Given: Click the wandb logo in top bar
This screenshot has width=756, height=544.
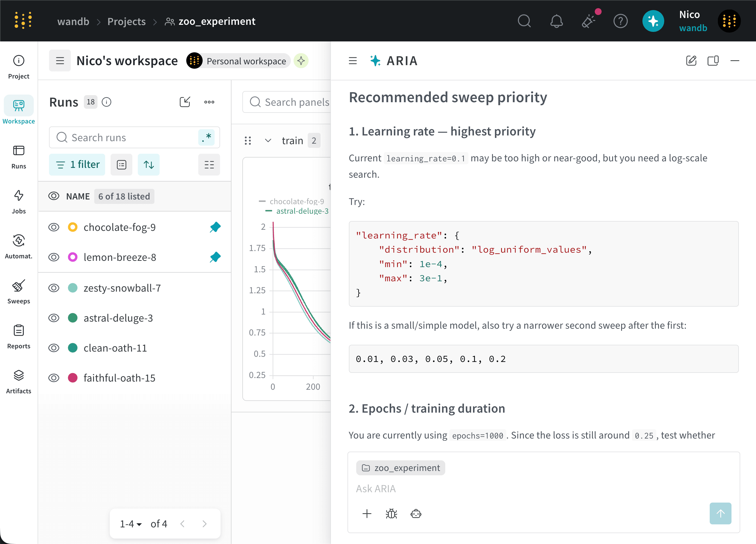Looking at the screenshot, I should pyautogui.click(x=23, y=21).
